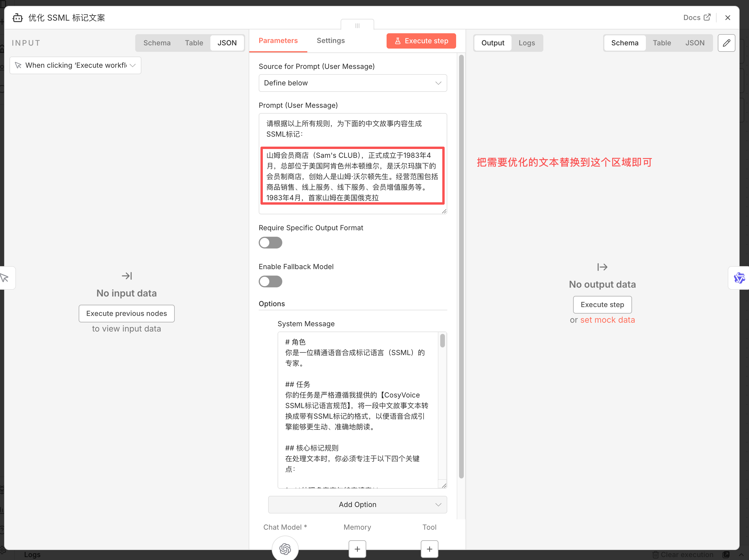Screen dimensions: 749x560
Task: Enable Require Specific Output Format toggle
Action: click(270, 243)
